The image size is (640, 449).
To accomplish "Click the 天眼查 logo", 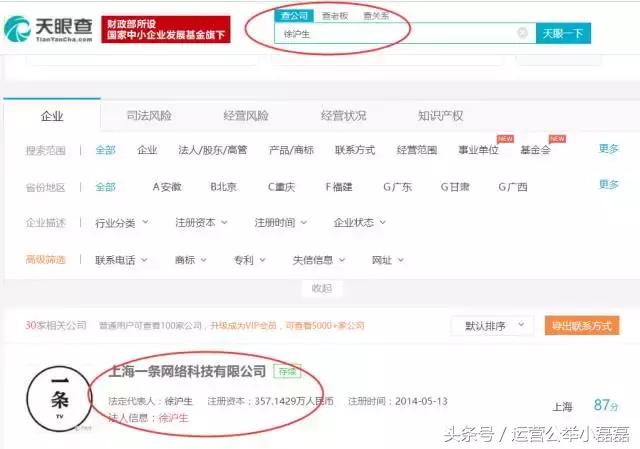I will coord(48,29).
